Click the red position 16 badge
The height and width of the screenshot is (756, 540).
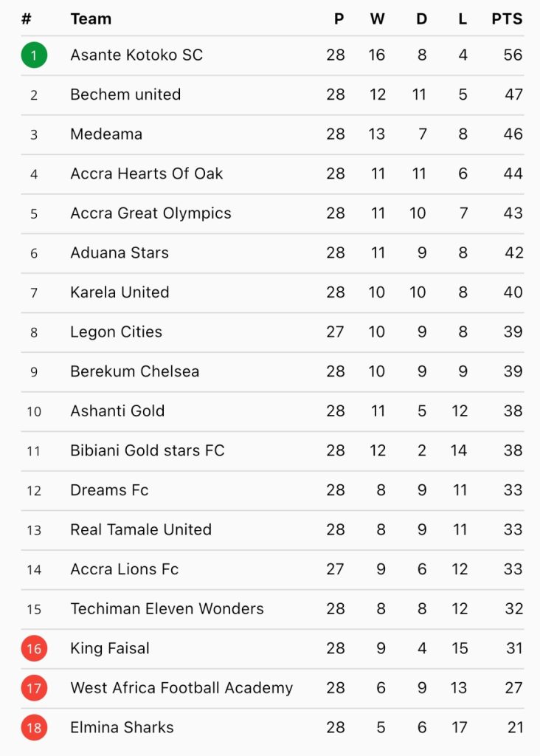34,648
